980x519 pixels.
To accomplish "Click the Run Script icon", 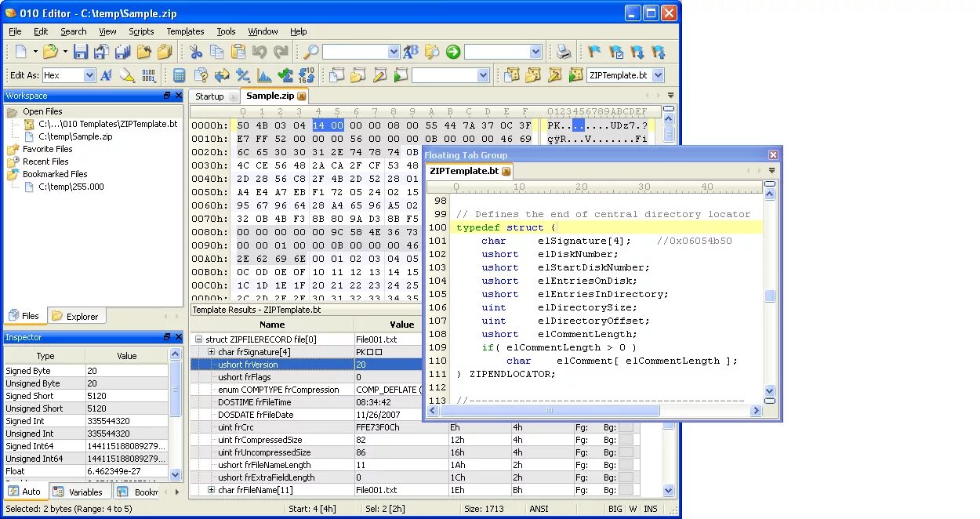I will pos(401,75).
